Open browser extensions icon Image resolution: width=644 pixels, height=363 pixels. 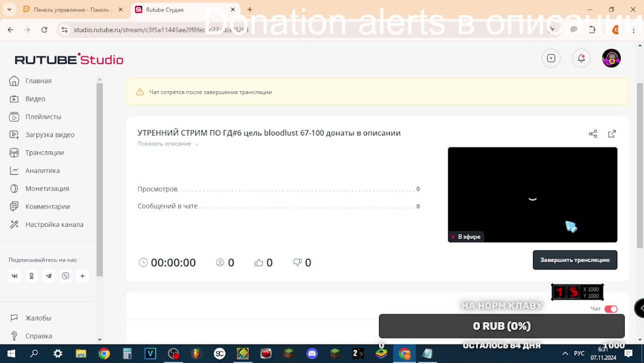click(592, 30)
